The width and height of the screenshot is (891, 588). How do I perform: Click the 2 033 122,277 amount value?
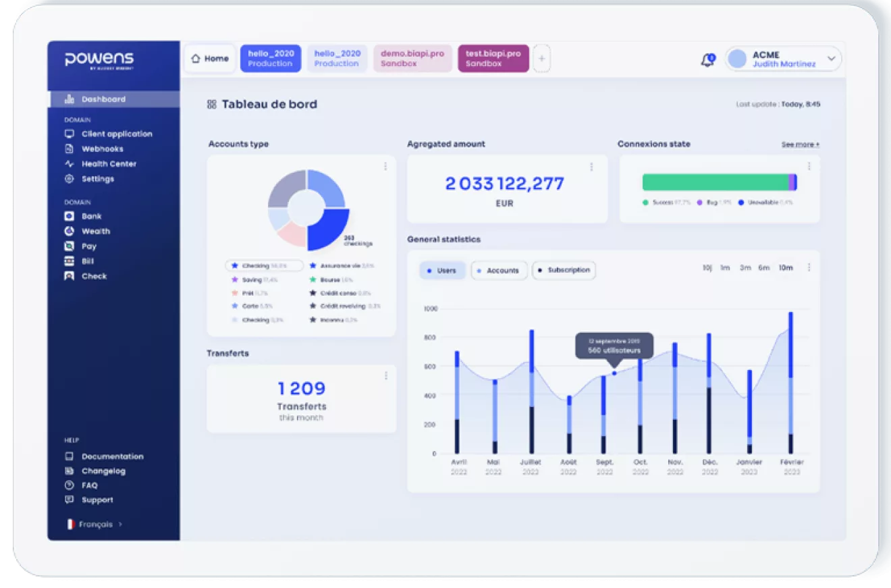pos(504,184)
